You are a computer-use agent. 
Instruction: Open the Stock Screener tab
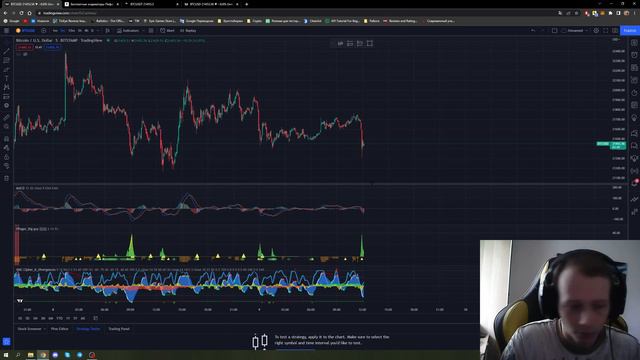29,329
